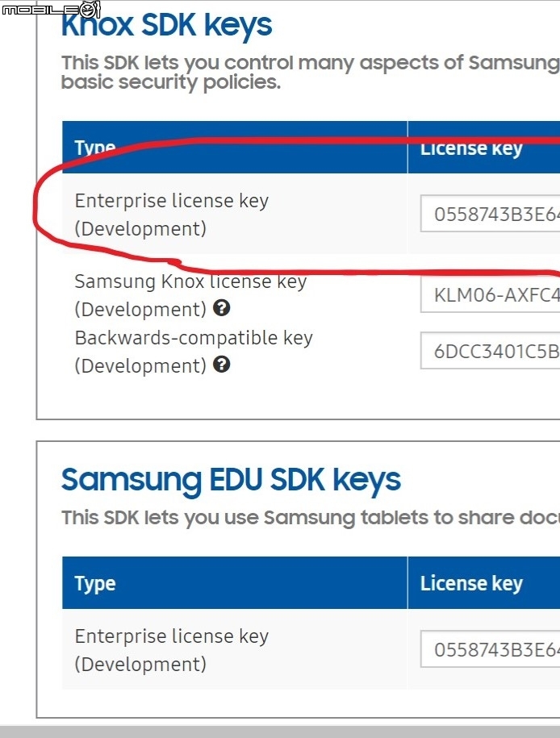Click the Samsung EDU SDK keys heading

pyautogui.click(x=231, y=480)
